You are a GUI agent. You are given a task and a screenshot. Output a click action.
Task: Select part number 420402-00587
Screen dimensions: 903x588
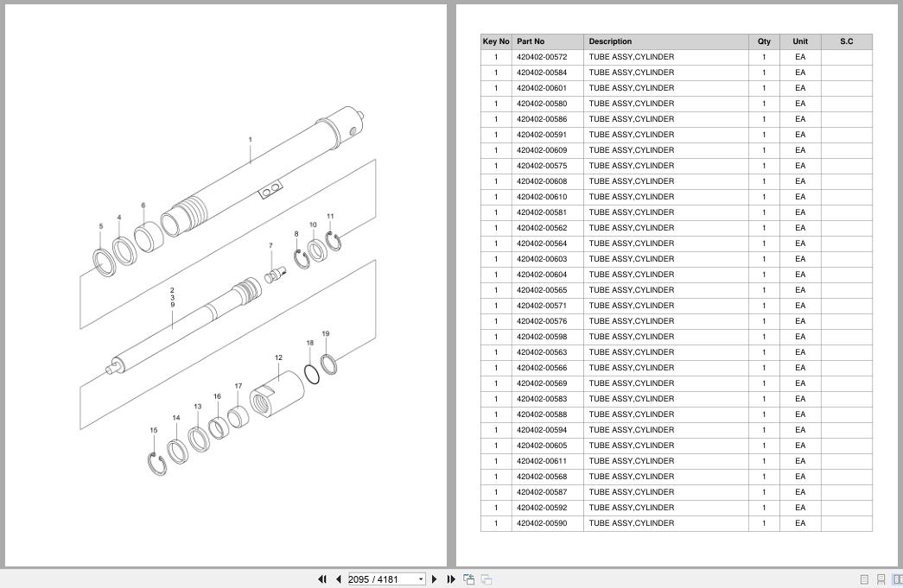pos(541,492)
